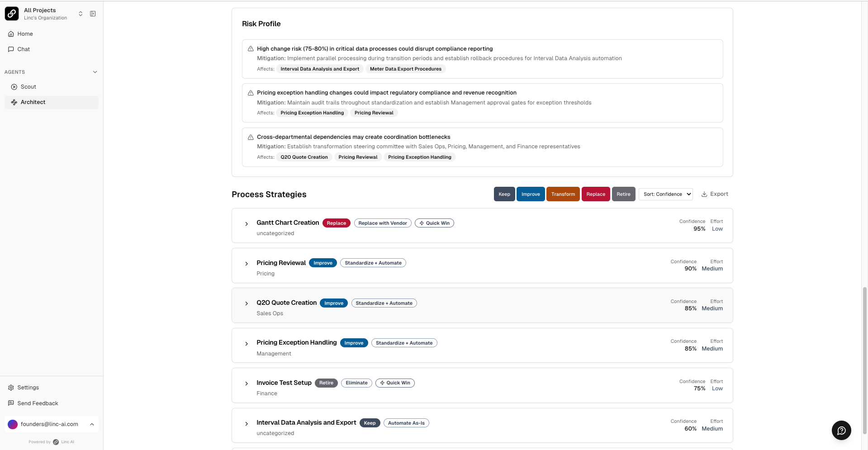Click the Settings gear icon
The width and height of the screenshot is (868, 450).
[11, 388]
